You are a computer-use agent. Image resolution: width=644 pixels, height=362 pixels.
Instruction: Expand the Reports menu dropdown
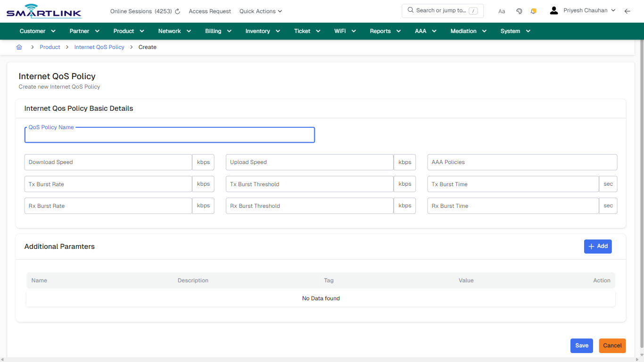point(385,31)
